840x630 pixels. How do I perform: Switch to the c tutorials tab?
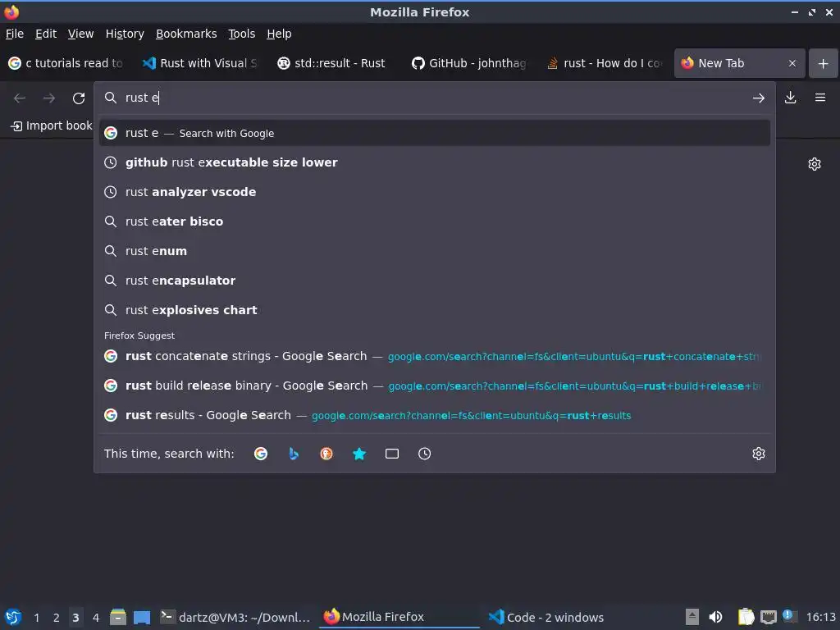(66, 63)
